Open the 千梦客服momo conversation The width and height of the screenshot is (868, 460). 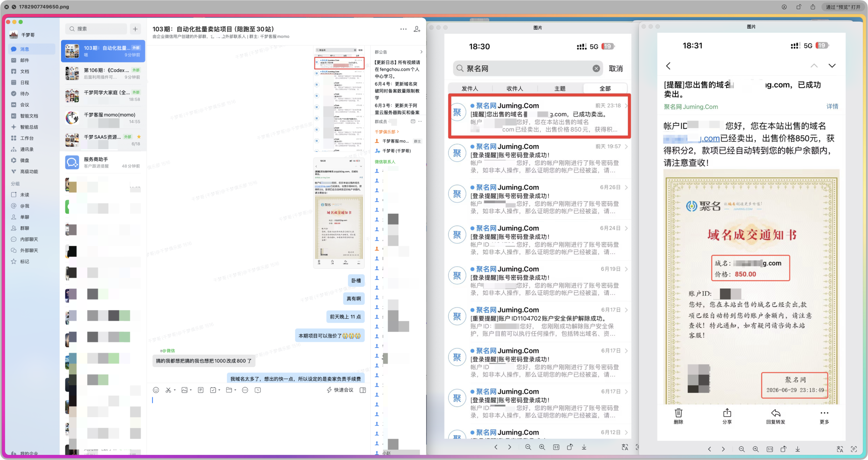[103, 118]
